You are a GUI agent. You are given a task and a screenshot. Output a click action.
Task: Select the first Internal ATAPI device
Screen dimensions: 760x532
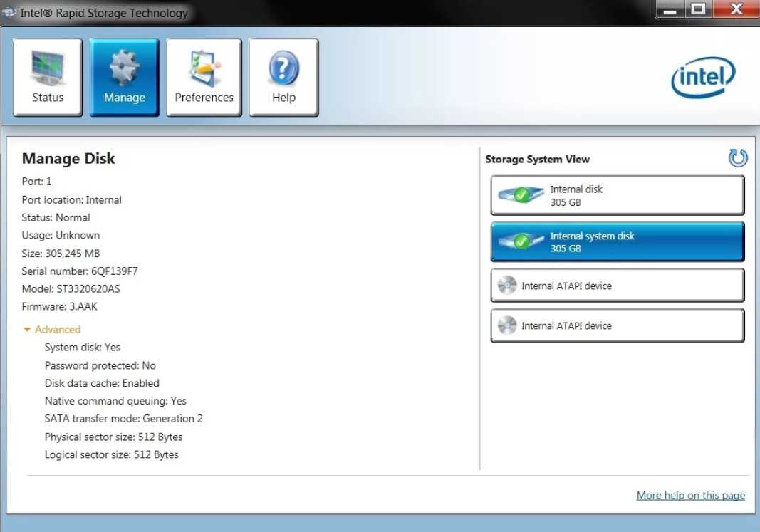pyautogui.click(x=618, y=286)
